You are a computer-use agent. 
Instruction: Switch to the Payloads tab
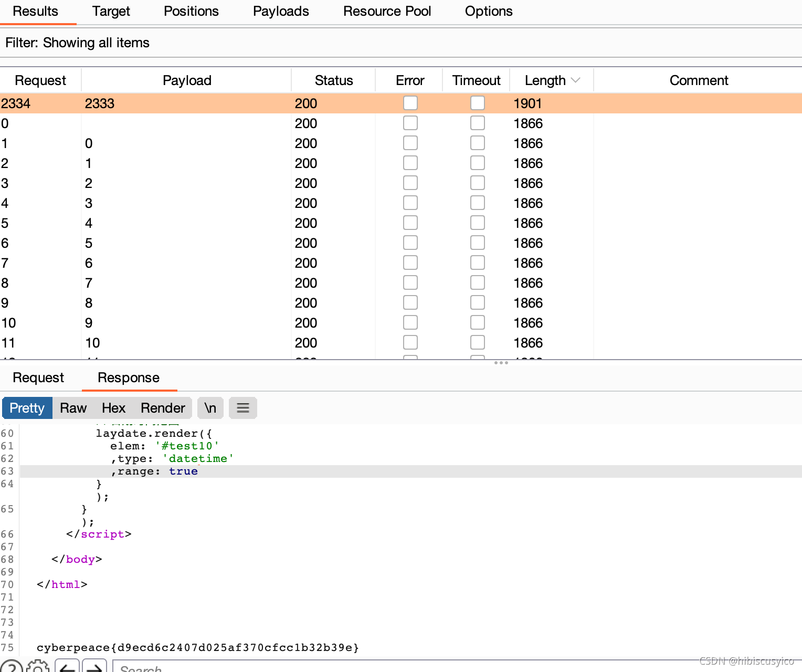pos(281,11)
